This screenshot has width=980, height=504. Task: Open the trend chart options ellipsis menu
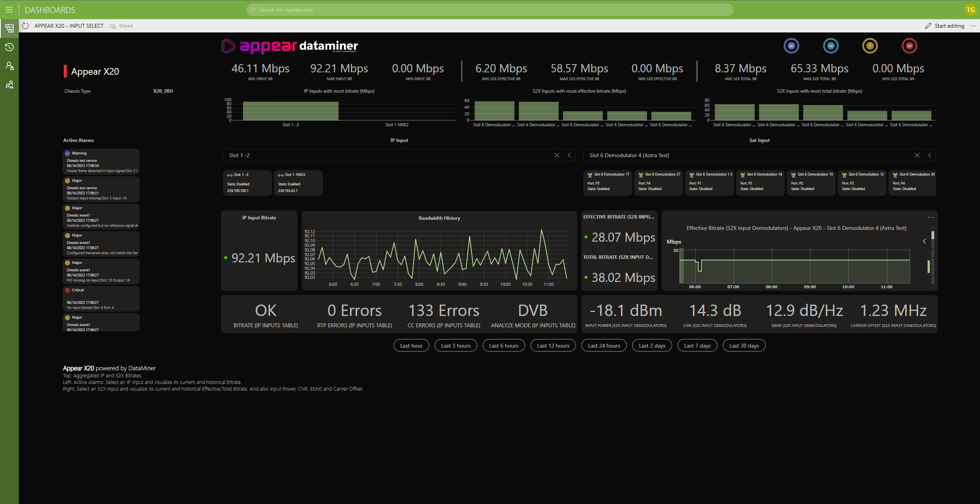coord(931,217)
